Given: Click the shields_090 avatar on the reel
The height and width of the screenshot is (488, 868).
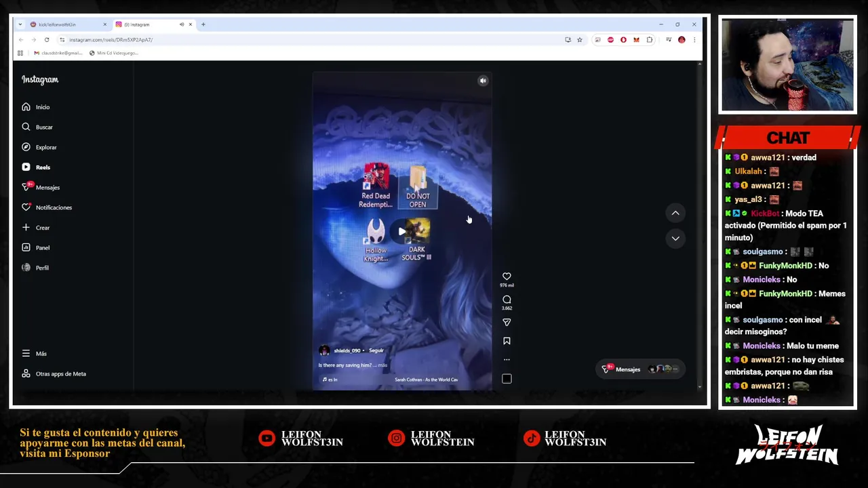Looking at the screenshot, I should pos(324,350).
